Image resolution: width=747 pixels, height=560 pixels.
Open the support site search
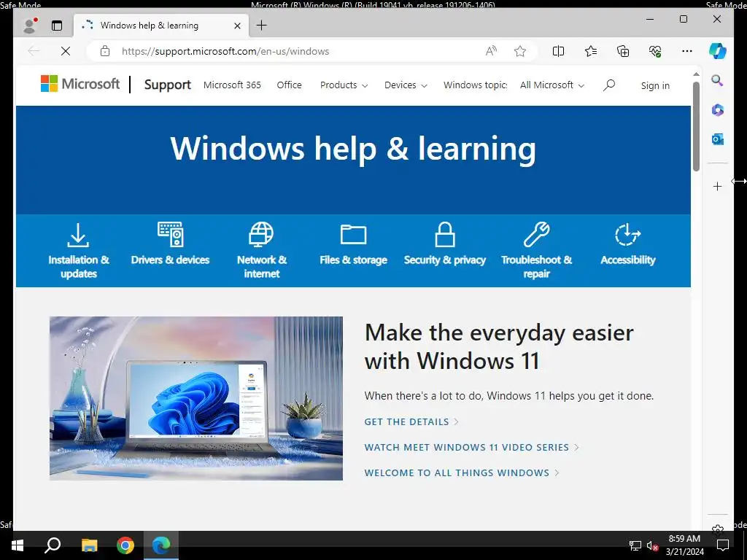(609, 85)
